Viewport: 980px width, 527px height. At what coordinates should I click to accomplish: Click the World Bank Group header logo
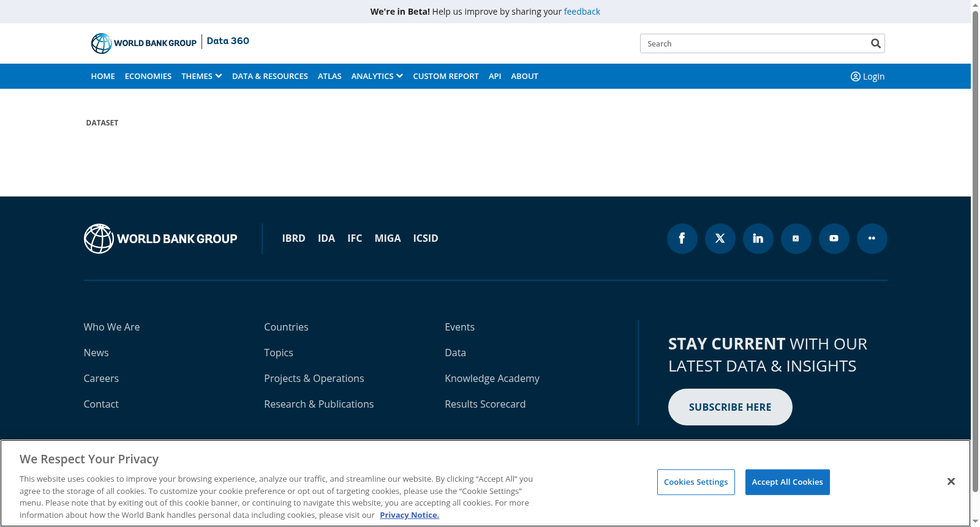[144, 43]
